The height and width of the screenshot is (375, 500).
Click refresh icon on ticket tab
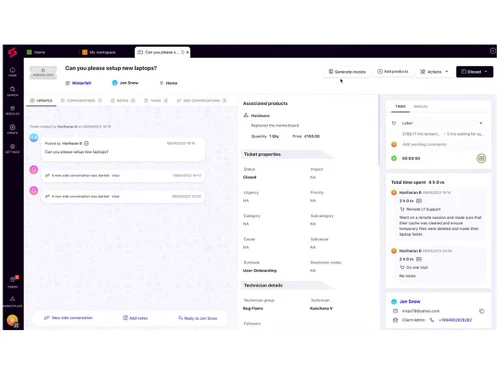coord(183,52)
